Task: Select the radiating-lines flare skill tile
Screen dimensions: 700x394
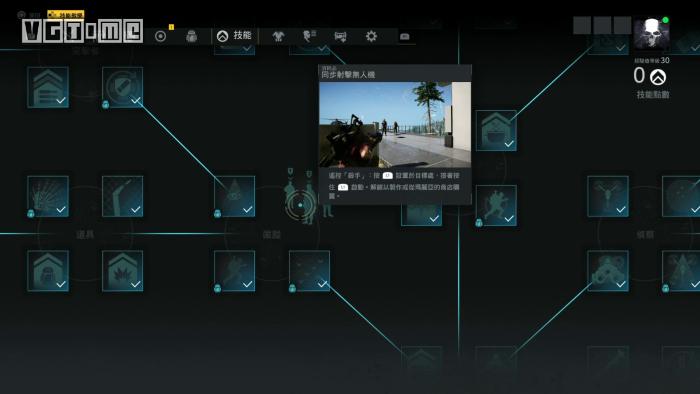Action: 48,196
